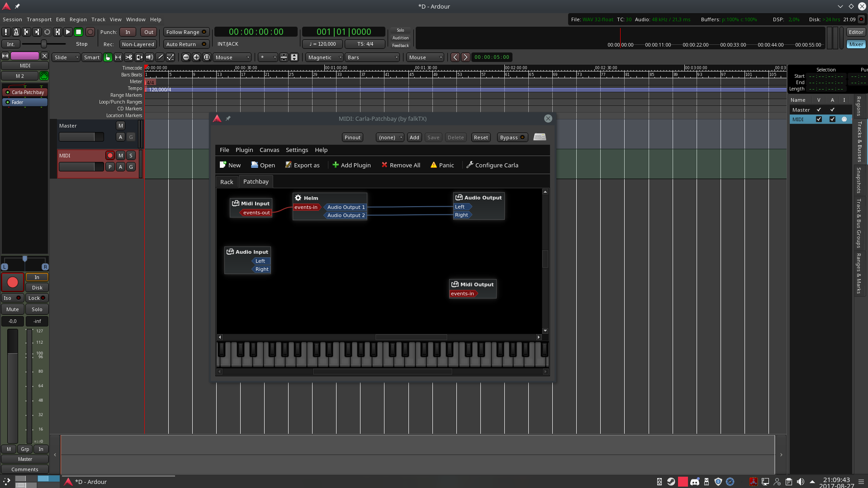Mute the MIDI track in the mixer strip

tap(120, 155)
